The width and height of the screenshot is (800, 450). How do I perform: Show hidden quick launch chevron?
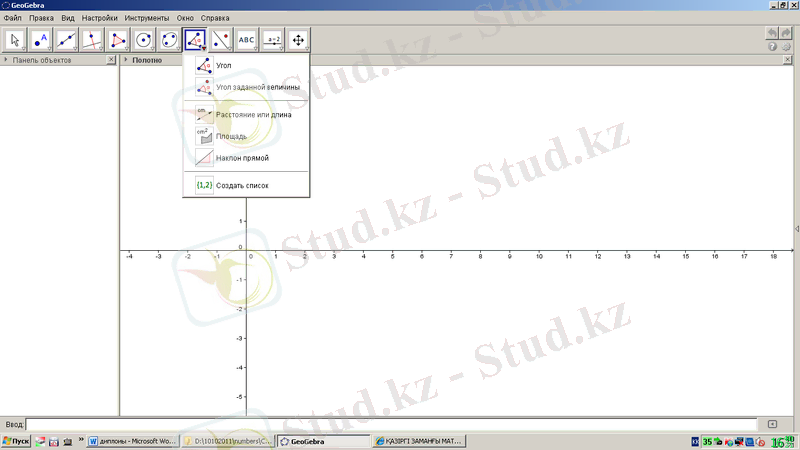click(81, 440)
